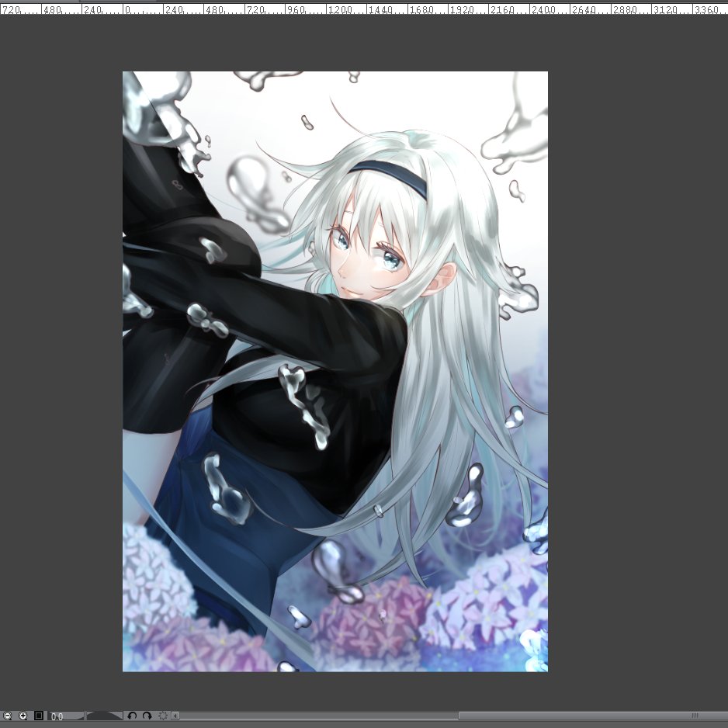Click the zoom out magnifier icon
Viewport: 728px width, 728px height.
click(8, 716)
